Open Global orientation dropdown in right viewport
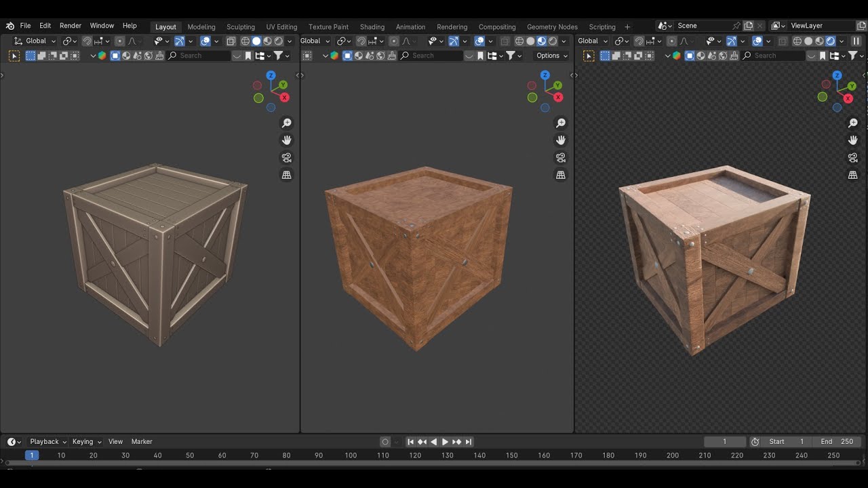 click(x=592, y=41)
